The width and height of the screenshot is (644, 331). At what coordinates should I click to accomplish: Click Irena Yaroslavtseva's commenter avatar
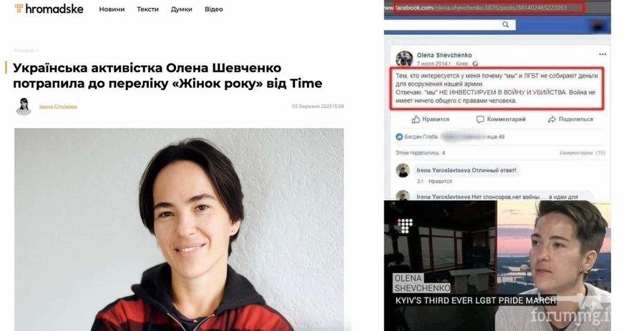pos(403,171)
